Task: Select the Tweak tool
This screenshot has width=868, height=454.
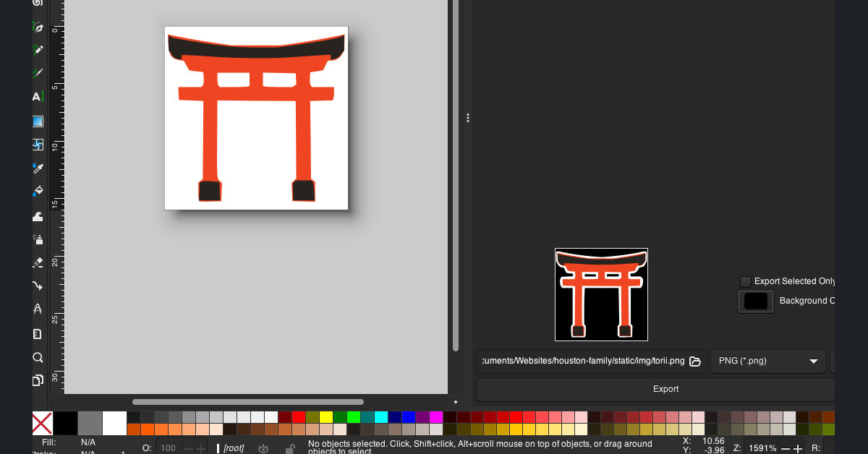Action: point(38,215)
